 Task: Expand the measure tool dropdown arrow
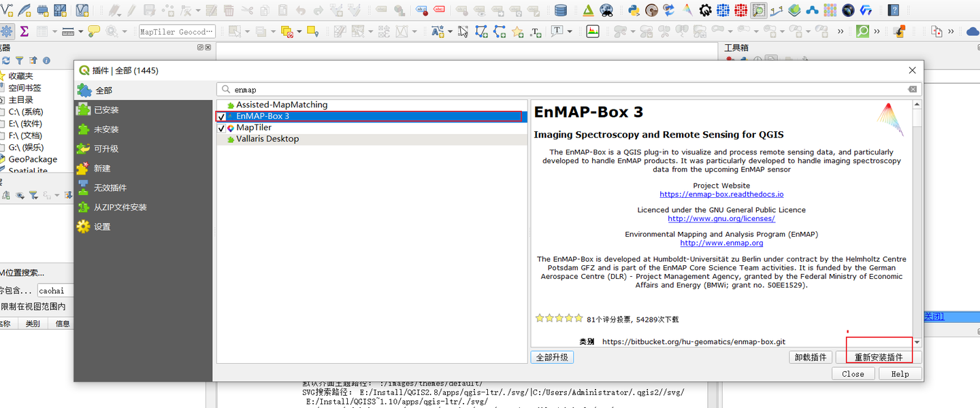80,32
